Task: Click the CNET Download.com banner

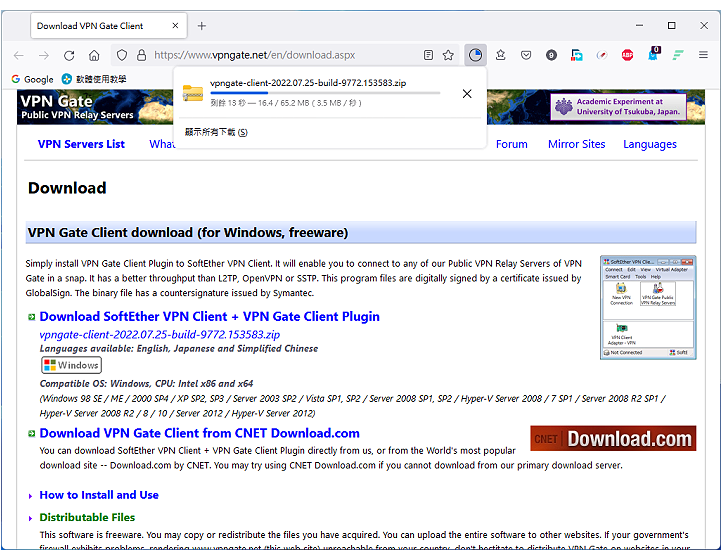Action: tap(613, 438)
